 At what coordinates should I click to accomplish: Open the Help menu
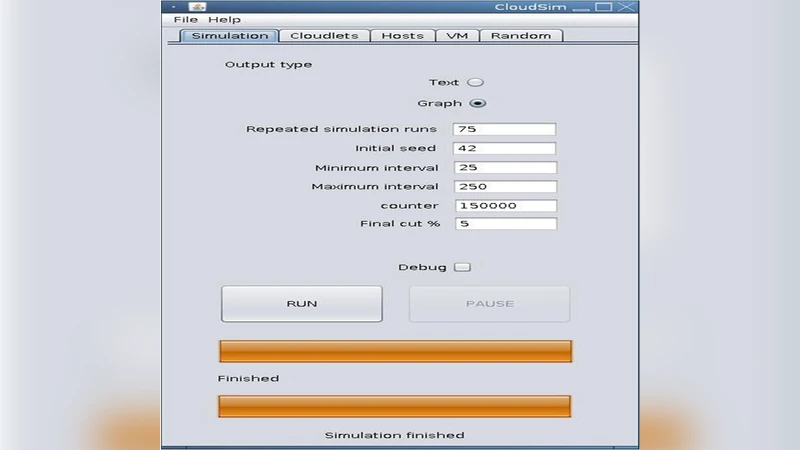(x=224, y=20)
